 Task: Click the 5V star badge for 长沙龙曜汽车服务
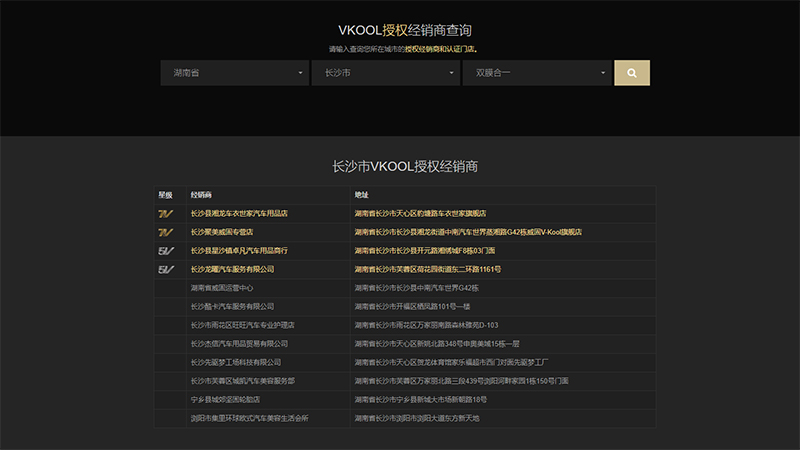click(166, 269)
